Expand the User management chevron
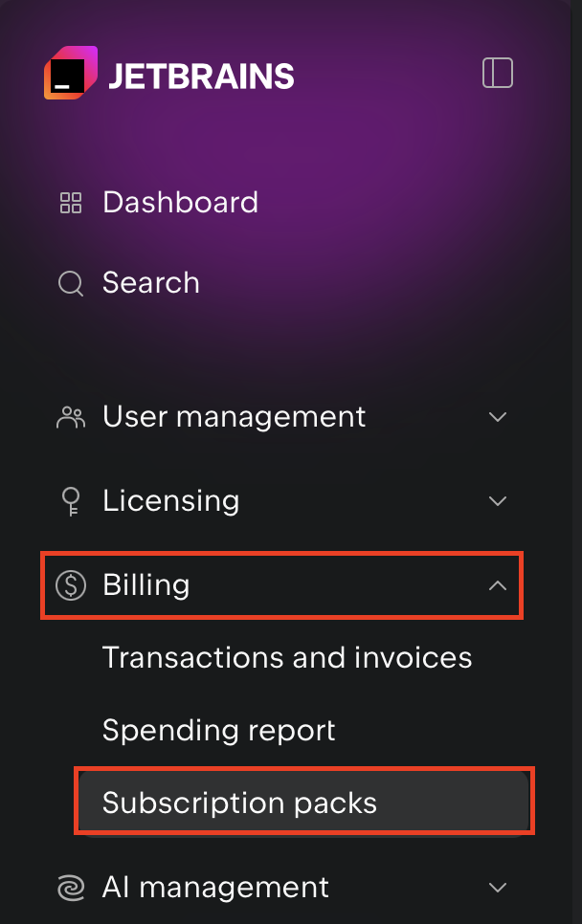Screen dimensions: 582x924 (498, 417)
